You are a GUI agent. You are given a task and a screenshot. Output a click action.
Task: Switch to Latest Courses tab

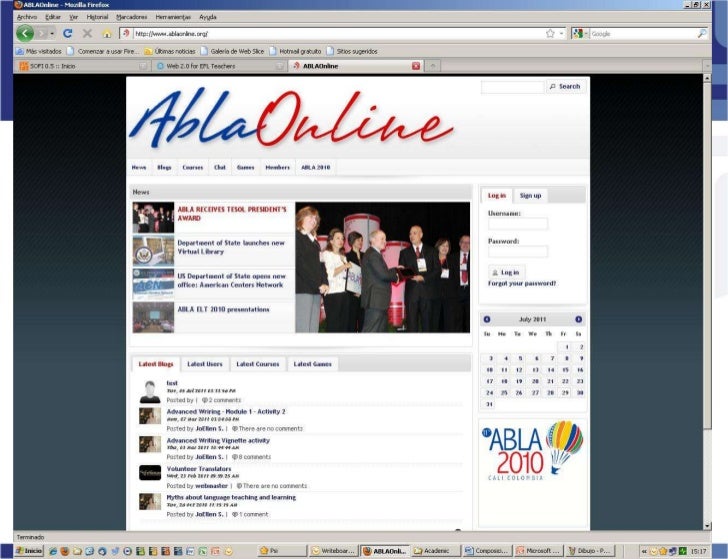258,364
